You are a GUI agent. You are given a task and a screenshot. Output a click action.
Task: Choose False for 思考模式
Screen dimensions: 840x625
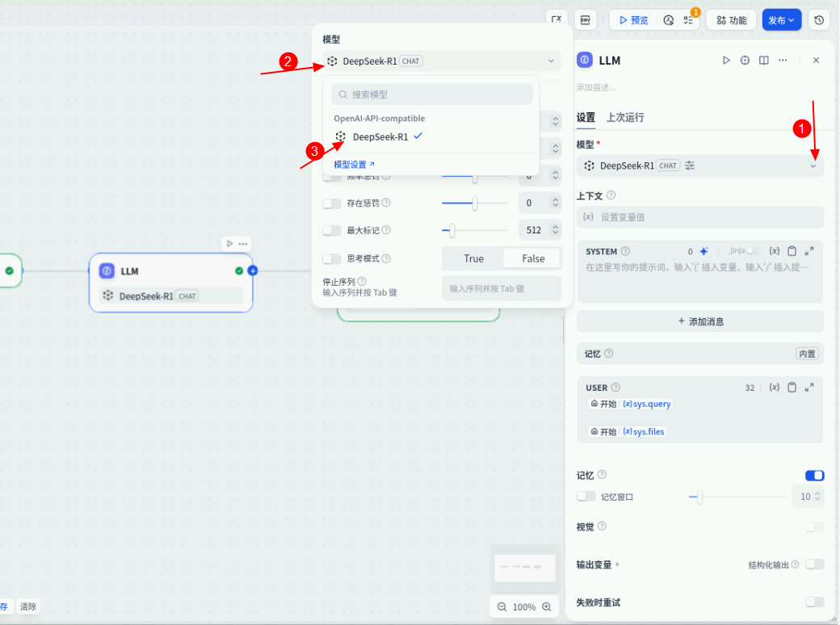(x=533, y=258)
